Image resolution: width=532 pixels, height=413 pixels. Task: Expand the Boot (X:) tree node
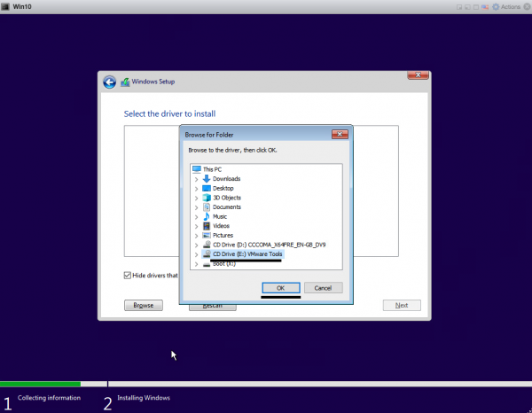tap(196, 264)
